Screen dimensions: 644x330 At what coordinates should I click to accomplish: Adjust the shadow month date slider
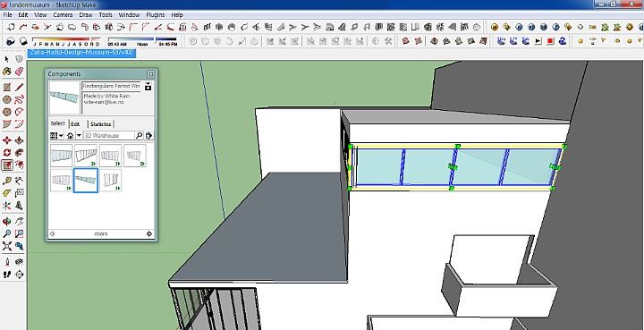coord(66,41)
